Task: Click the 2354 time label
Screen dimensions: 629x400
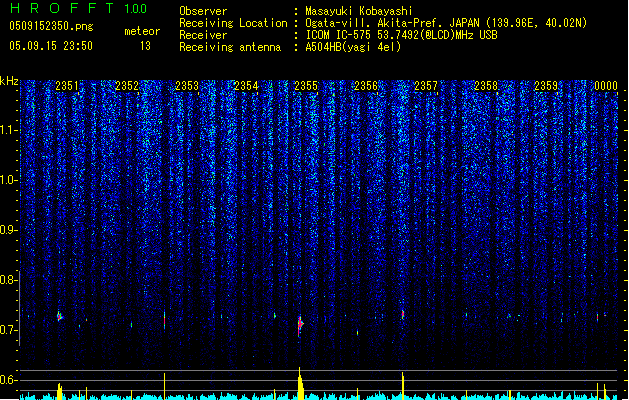Action: (x=246, y=86)
